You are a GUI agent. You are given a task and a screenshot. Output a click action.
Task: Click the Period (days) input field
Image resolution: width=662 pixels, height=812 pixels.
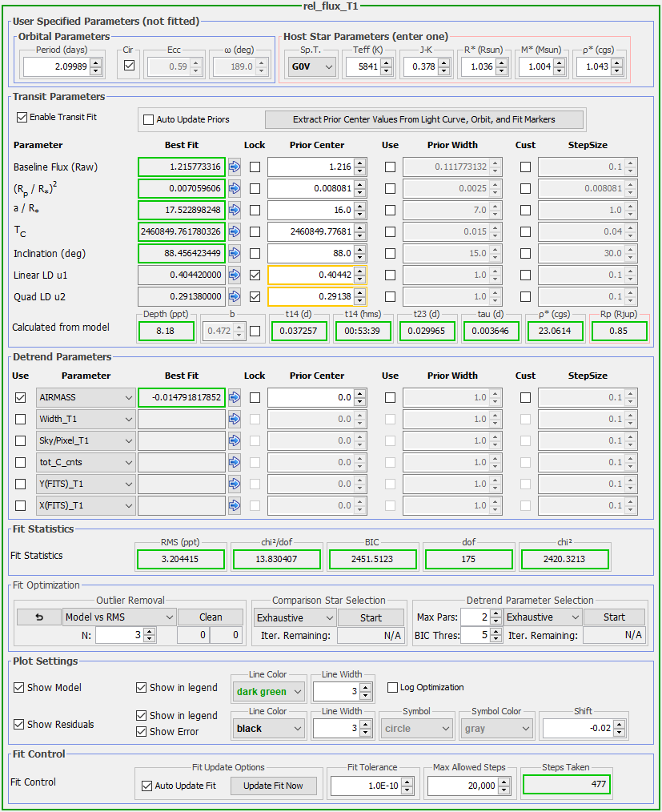coord(54,68)
